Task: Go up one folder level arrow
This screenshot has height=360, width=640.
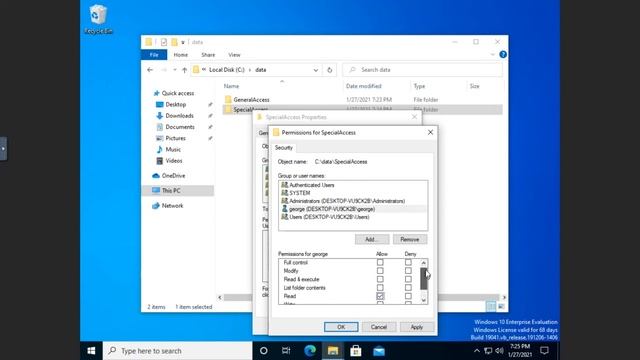Action: point(184,70)
